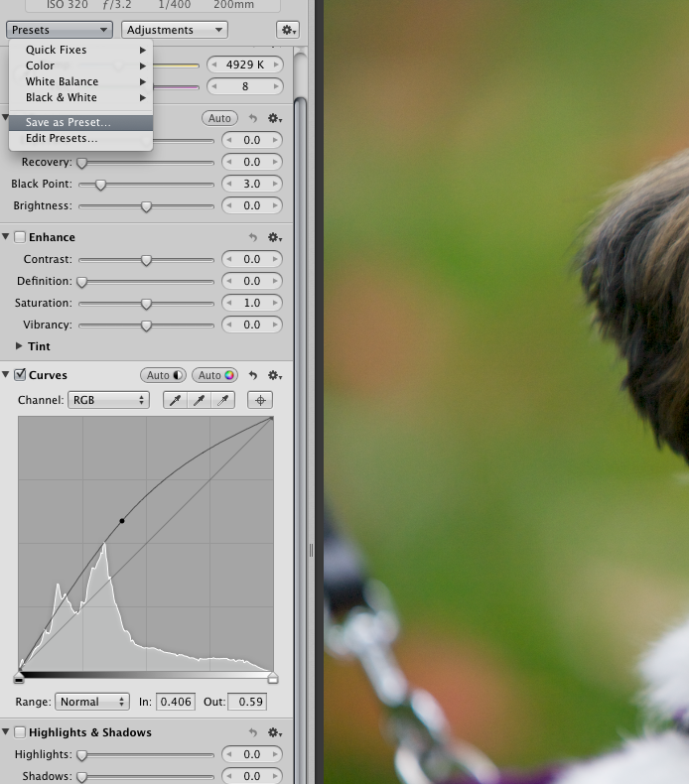Image resolution: width=689 pixels, height=784 pixels.
Task: Increase the Black Point value with right arrow
Action: pos(275,184)
